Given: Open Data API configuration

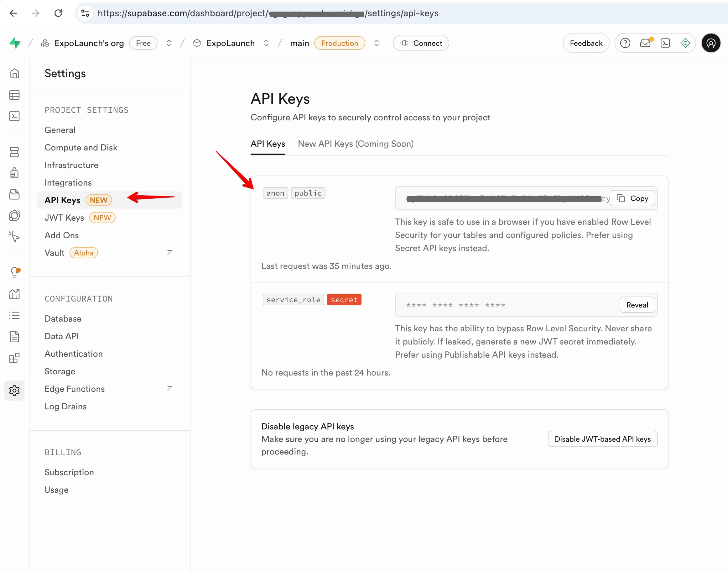Looking at the screenshot, I should (62, 336).
